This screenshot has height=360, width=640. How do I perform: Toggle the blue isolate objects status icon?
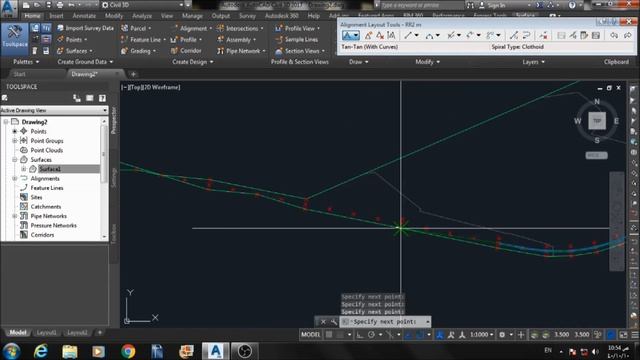pyautogui.click(x=611, y=335)
